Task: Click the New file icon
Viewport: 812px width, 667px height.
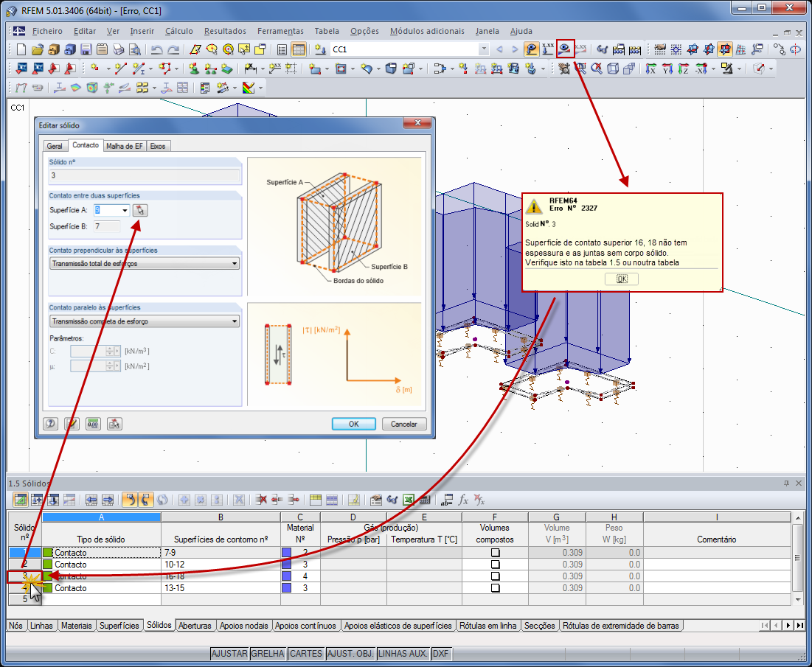Action: pyautogui.click(x=21, y=49)
